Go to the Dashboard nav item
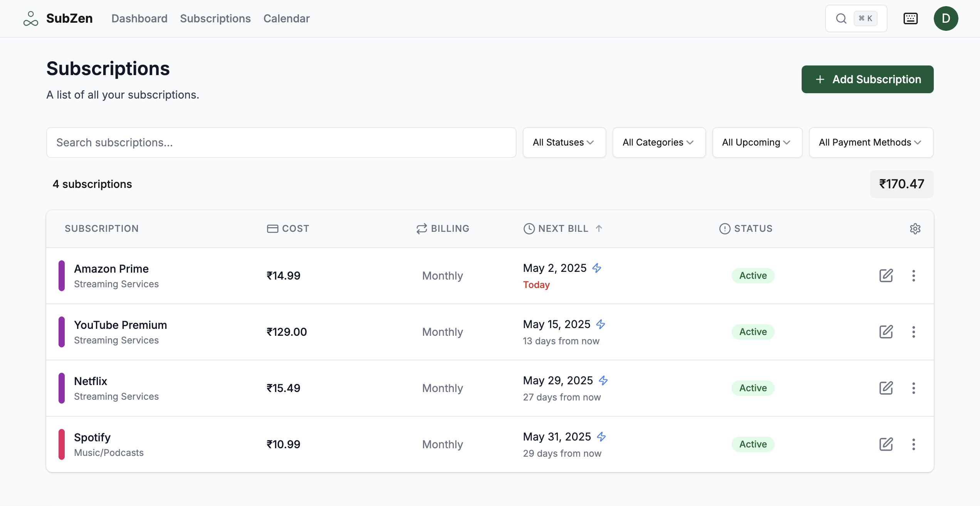This screenshot has height=506, width=980. [139, 18]
